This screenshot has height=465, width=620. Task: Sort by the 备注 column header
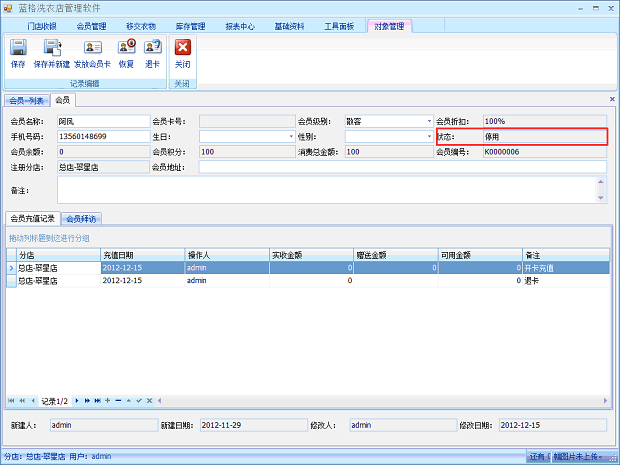pos(566,255)
